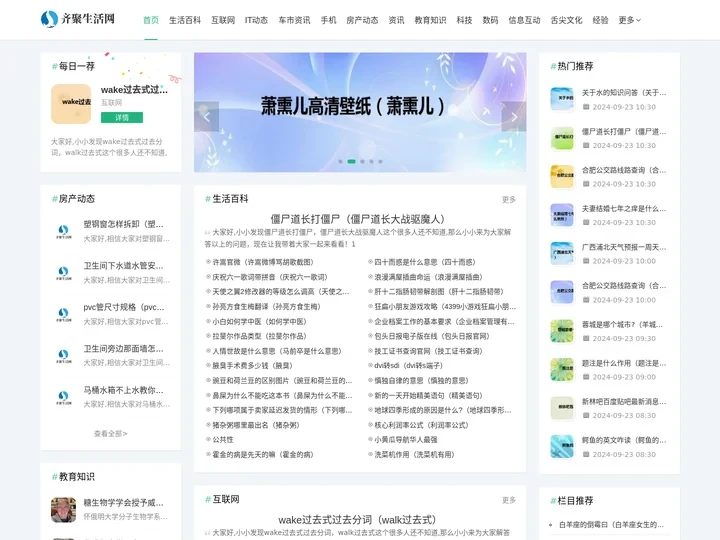Viewport: 720px width, 540px height.
Task: Click thumbnail for 题注是什么作用
Action: [562, 370]
